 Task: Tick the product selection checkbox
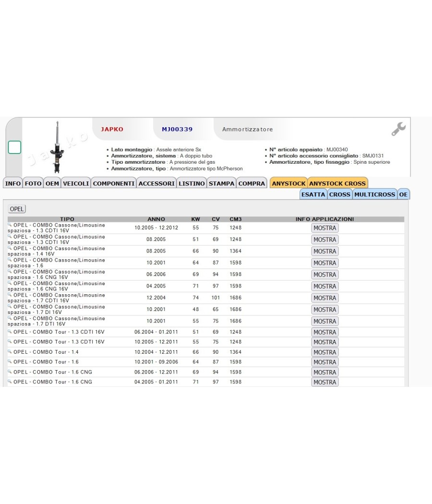[x=14, y=147]
